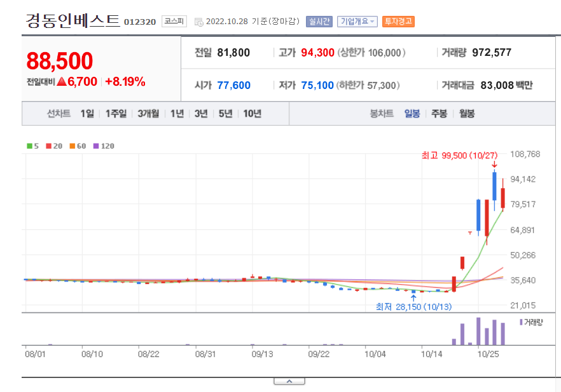The height and width of the screenshot is (392, 561).
Task: Click the 최고 99,500 (10/27) high marker
Action: [x=459, y=156]
